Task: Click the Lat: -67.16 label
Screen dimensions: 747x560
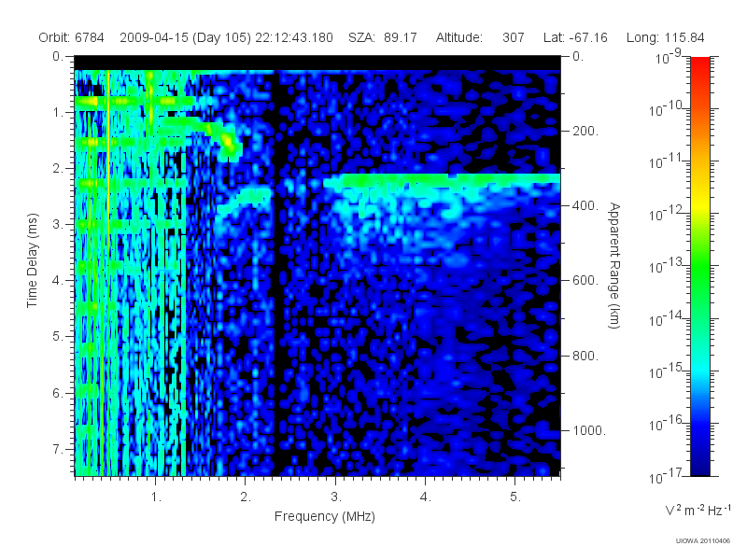Action: point(575,37)
